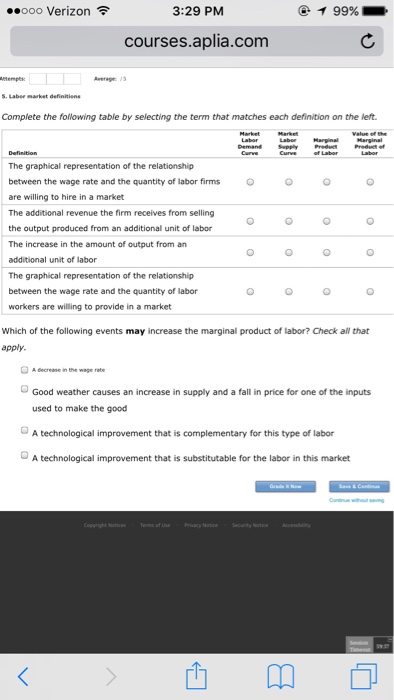Tap the Safari reload page icon
The width and height of the screenshot is (394, 700).
pyautogui.click(x=367, y=42)
